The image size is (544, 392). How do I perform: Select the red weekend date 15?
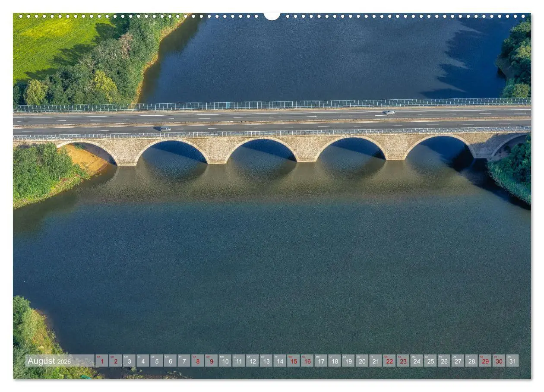[x=293, y=362]
